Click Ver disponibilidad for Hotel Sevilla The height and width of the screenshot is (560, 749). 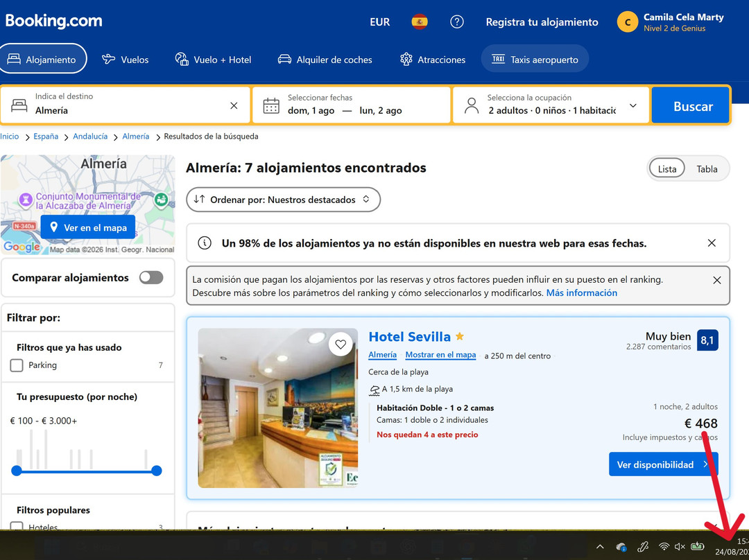663,464
